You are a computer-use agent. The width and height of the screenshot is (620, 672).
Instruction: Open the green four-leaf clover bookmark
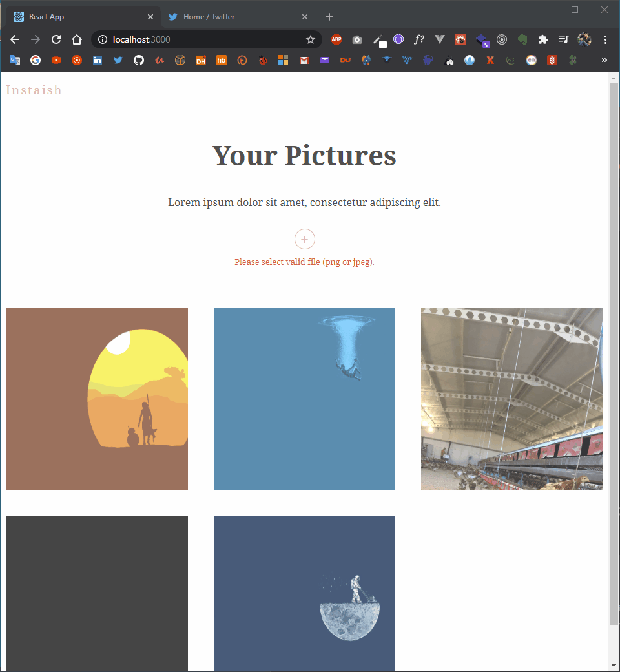572,60
